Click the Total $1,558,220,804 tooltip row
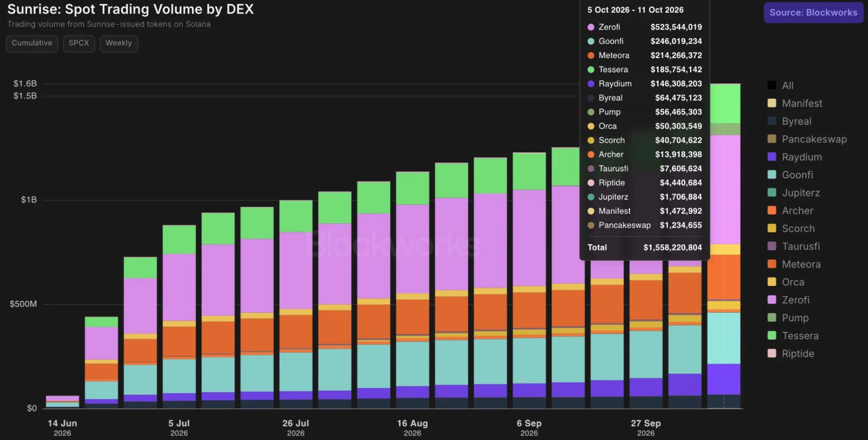 pyautogui.click(x=645, y=248)
